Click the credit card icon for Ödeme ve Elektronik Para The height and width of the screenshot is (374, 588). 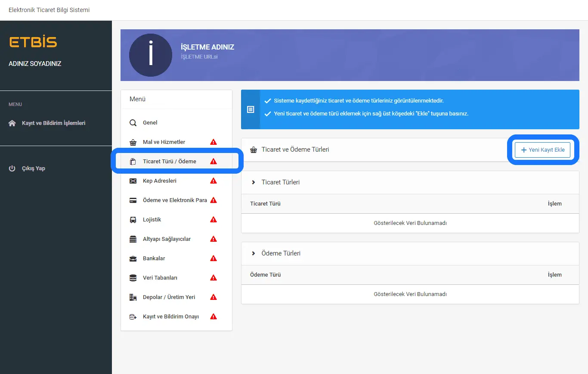coord(133,200)
